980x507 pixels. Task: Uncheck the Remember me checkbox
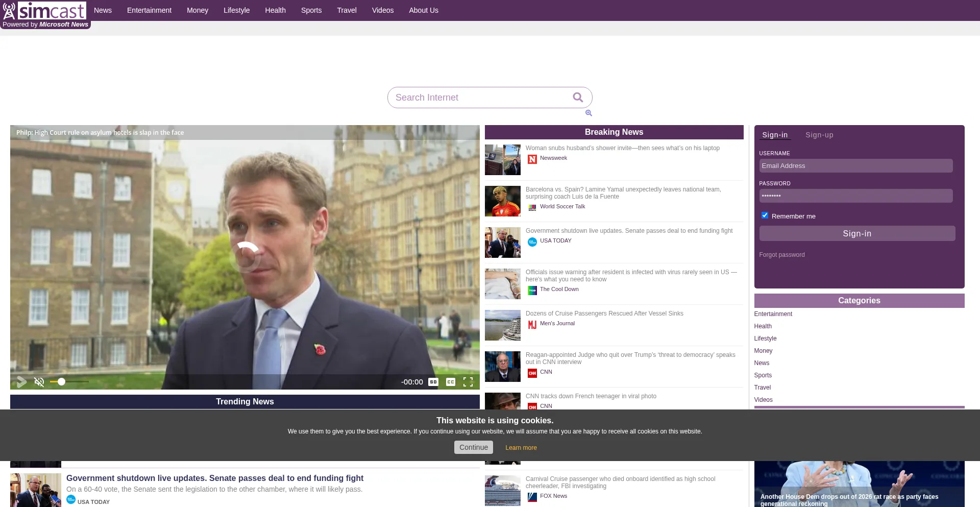(765, 215)
